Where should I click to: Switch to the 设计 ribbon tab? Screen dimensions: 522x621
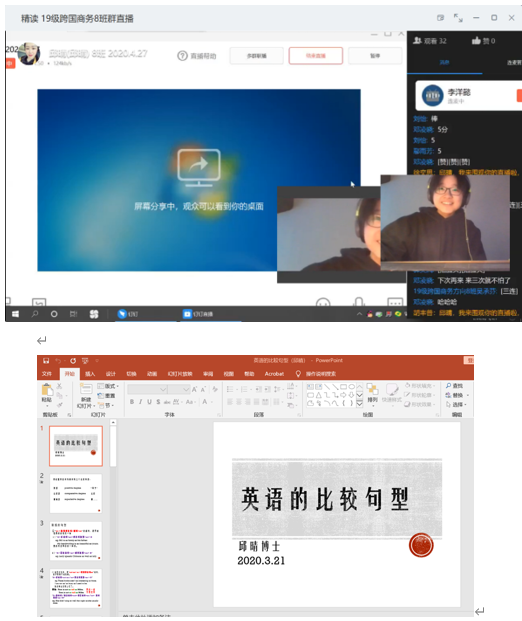(111, 374)
